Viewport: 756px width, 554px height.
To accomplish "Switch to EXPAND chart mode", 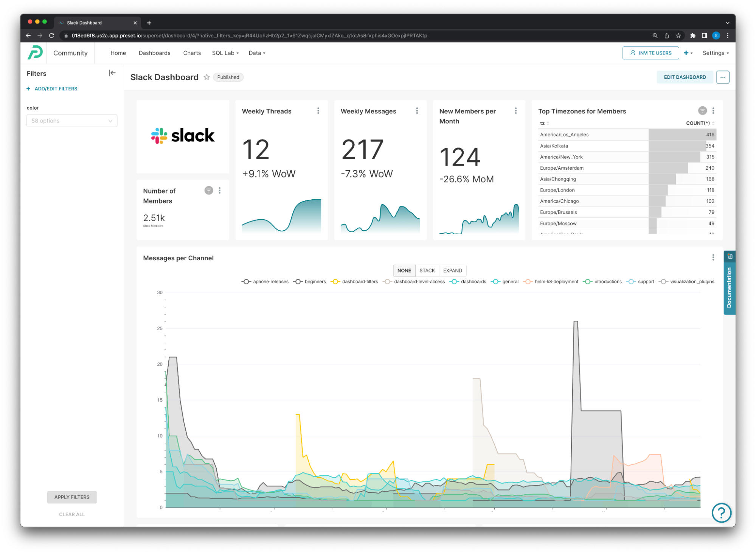I will [x=452, y=271].
